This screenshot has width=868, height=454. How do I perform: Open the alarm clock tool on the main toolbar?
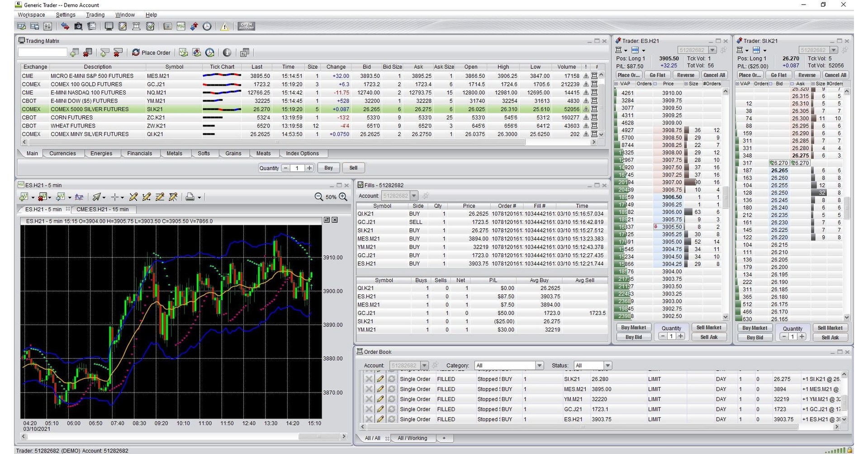(x=207, y=26)
